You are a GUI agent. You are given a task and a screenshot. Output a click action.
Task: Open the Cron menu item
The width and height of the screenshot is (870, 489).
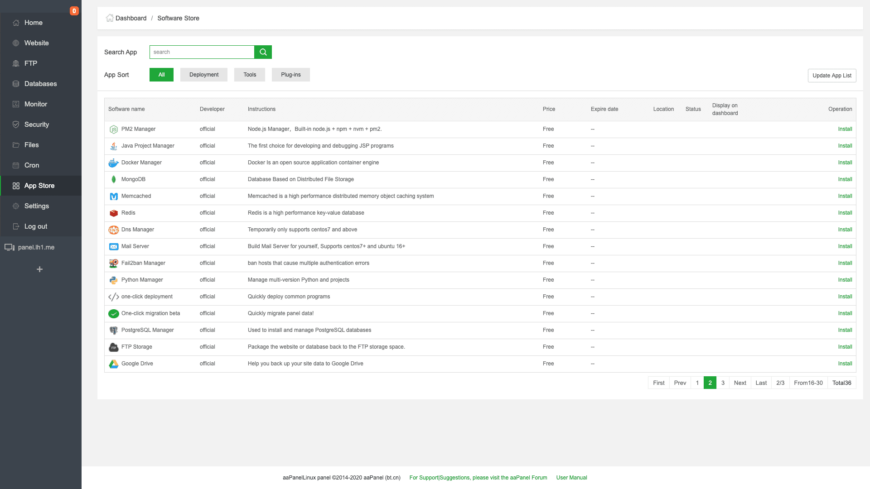[41, 165]
